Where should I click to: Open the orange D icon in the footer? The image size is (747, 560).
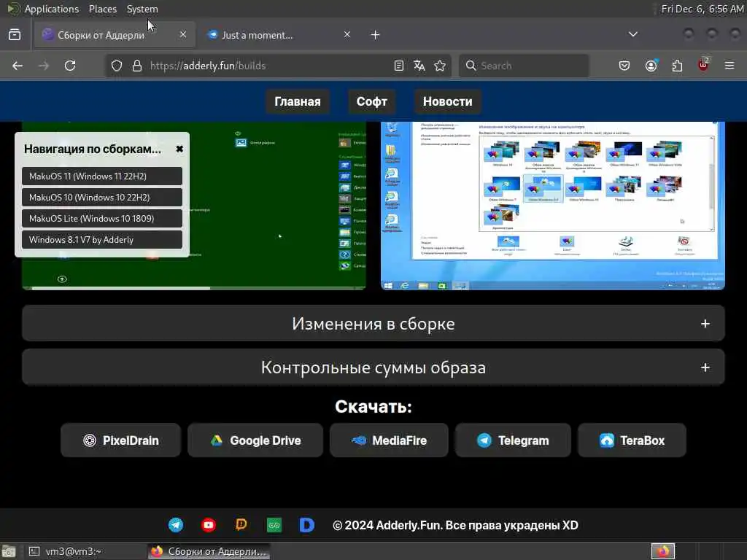click(241, 525)
